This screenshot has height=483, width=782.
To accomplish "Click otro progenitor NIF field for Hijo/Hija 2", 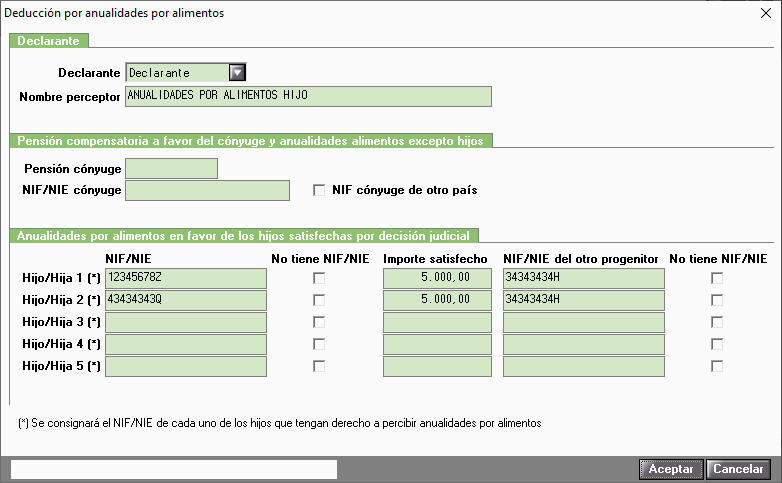I will 584,300.
